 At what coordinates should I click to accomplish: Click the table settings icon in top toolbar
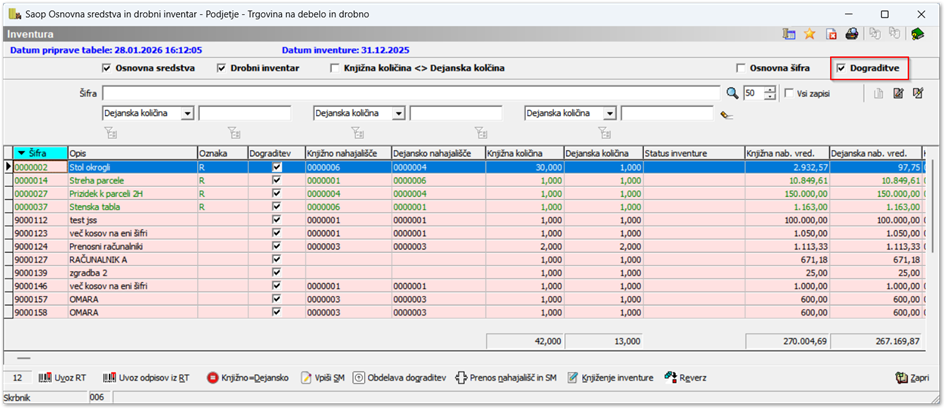coord(789,34)
